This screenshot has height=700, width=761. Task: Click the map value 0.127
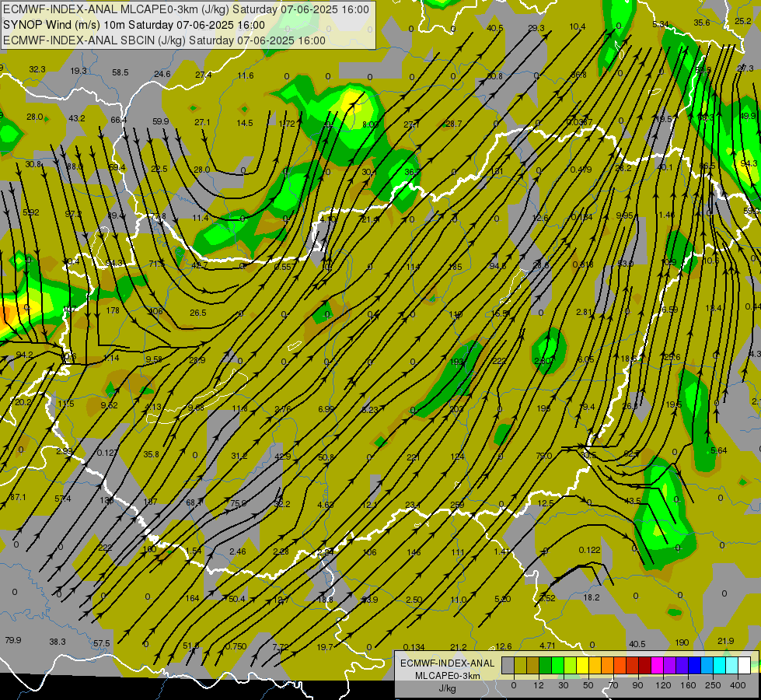click(x=107, y=453)
